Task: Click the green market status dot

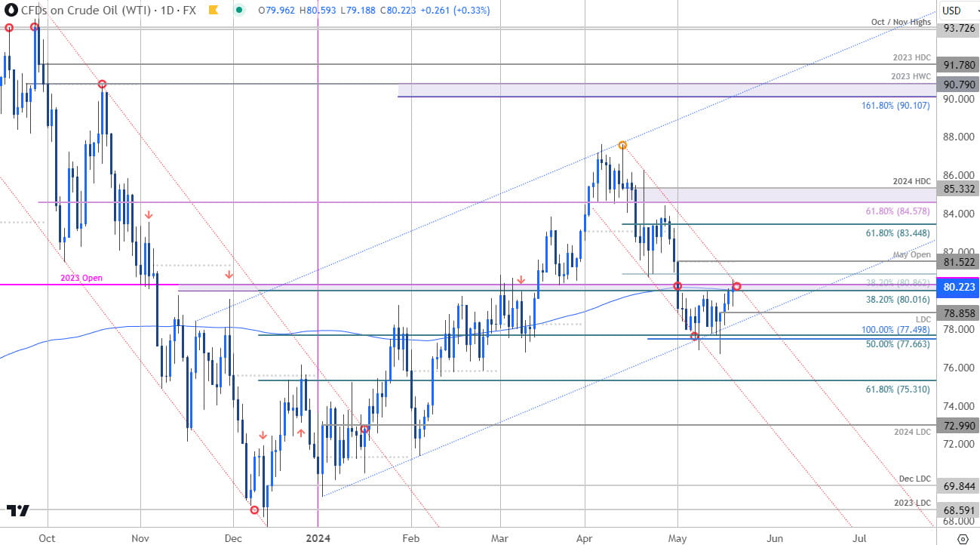Action: pyautogui.click(x=239, y=11)
